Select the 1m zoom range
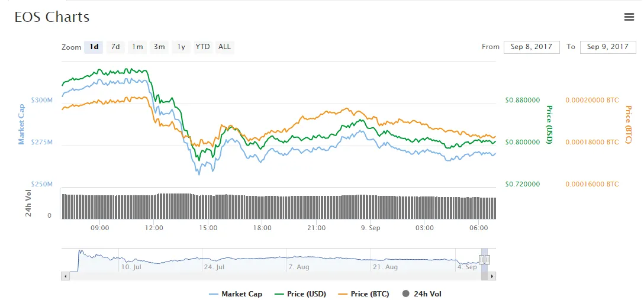Image resolution: width=644 pixels, height=300 pixels. click(137, 47)
